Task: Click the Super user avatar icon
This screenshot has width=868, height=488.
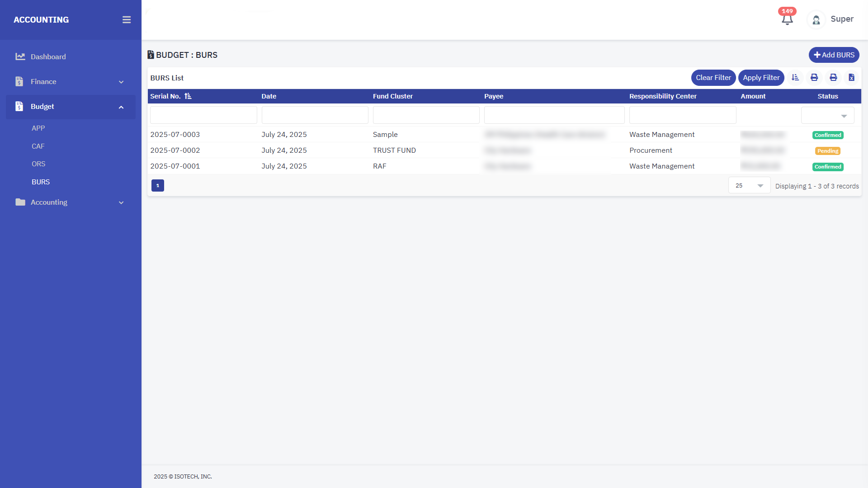Action: 816,20
